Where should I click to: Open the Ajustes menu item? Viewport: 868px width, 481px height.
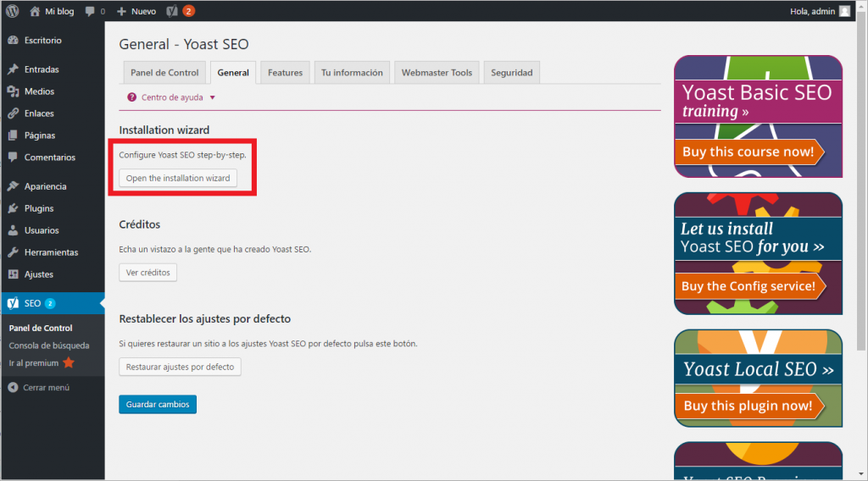53,274
